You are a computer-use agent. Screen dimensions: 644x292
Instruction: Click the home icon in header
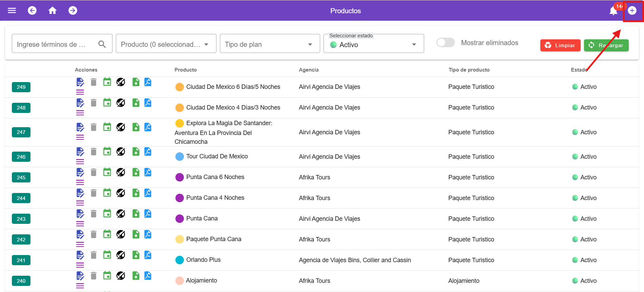53,11
